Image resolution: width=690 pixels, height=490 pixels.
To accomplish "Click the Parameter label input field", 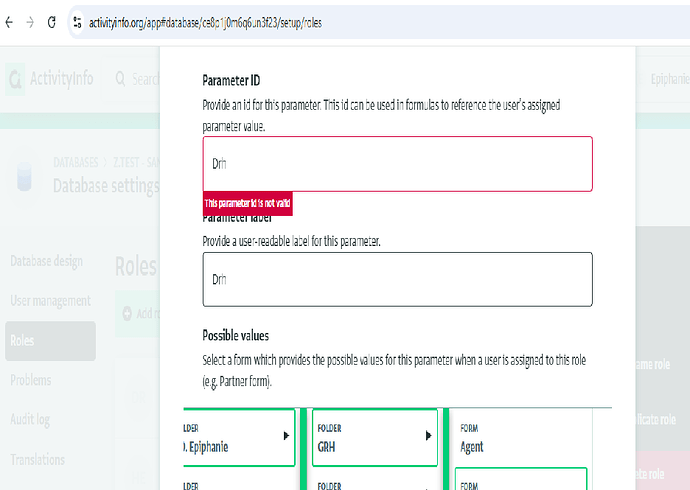I will click(397, 279).
